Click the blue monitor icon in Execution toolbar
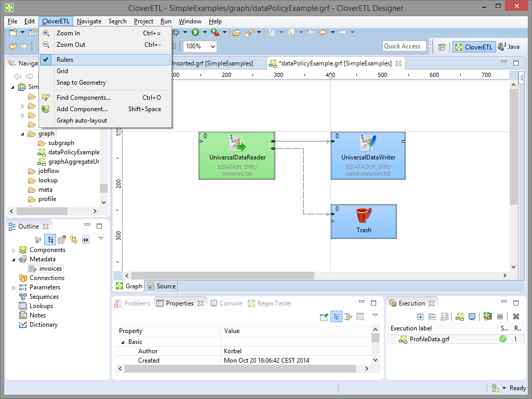This screenshot has height=399, width=532. pos(472,316)
